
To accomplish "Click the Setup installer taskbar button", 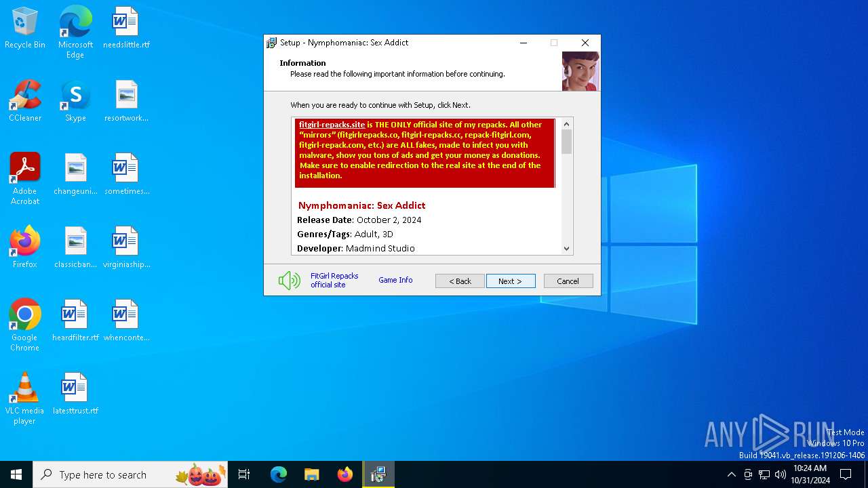I will [378, 474].
